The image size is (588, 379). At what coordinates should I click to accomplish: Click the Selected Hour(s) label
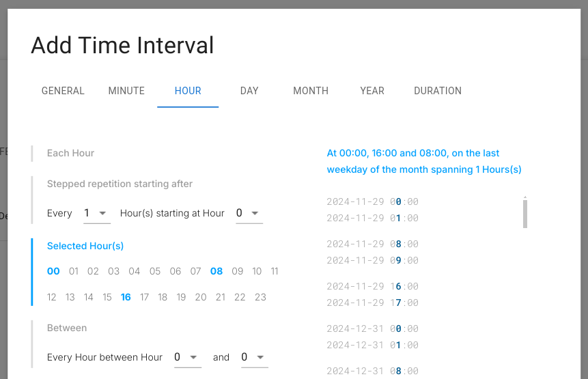point(85,246)
